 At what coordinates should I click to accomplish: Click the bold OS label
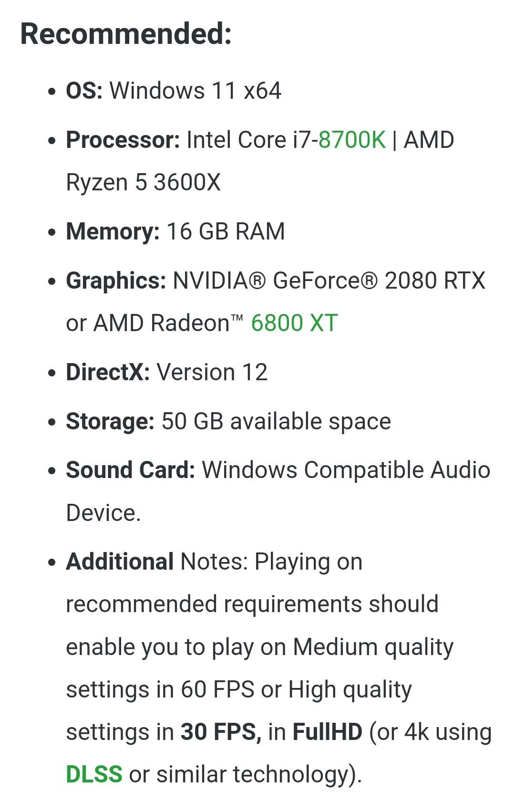coord(84,91)
